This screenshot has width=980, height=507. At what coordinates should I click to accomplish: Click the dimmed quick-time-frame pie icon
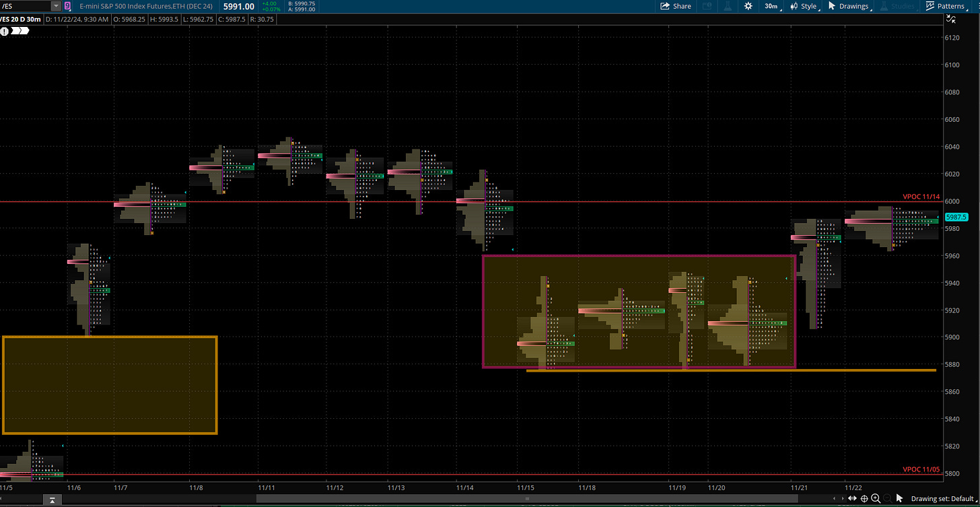(707, 6)
